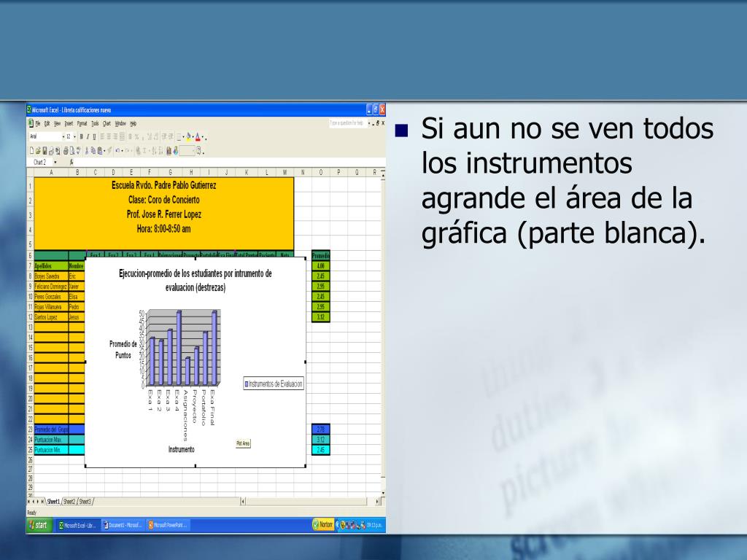Click the zoom percentage box

pos(187,150)
